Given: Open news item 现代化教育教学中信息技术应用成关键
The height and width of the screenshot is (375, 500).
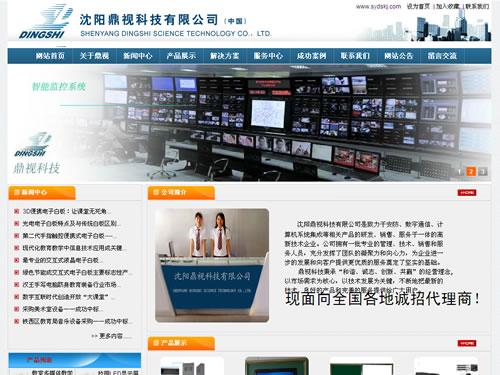Looking at the screenshot, I should click(74, 248).
